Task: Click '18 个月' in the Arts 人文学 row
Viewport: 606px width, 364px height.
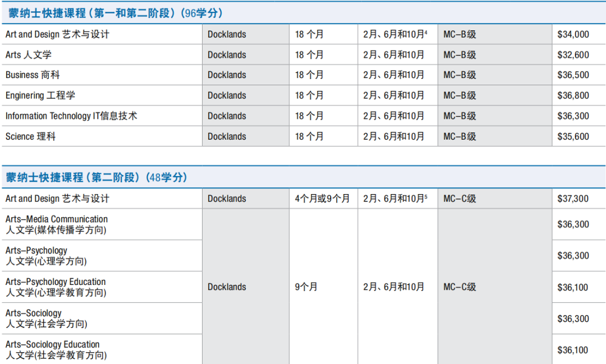Action: (x=309, y=55)
